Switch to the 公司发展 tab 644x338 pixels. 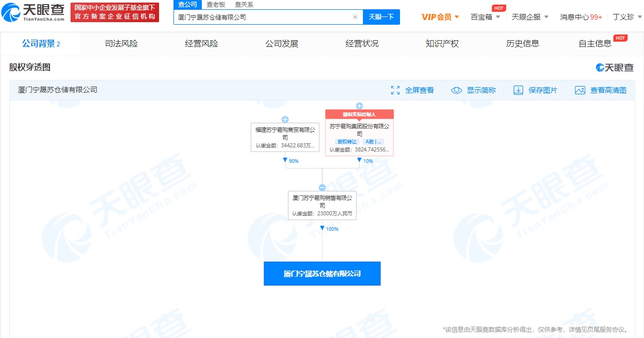282,44
